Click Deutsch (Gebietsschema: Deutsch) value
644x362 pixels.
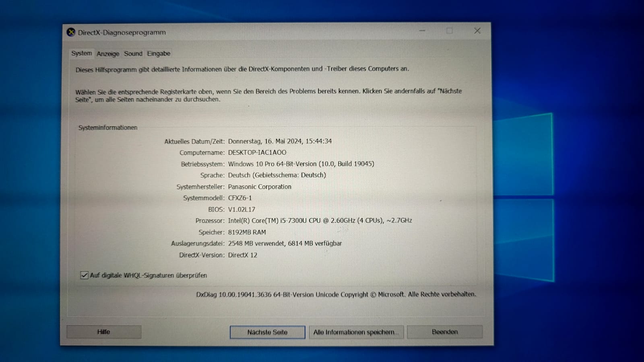pos(277,175)
